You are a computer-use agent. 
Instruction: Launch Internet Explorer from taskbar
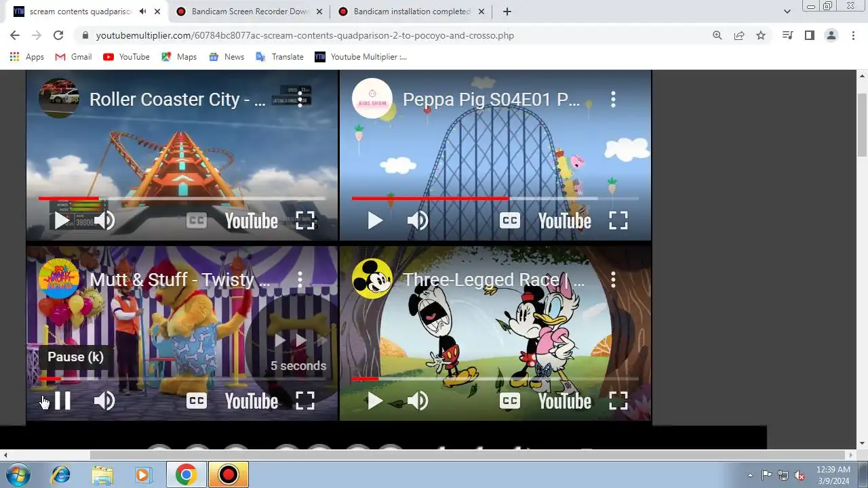[60, 474]
